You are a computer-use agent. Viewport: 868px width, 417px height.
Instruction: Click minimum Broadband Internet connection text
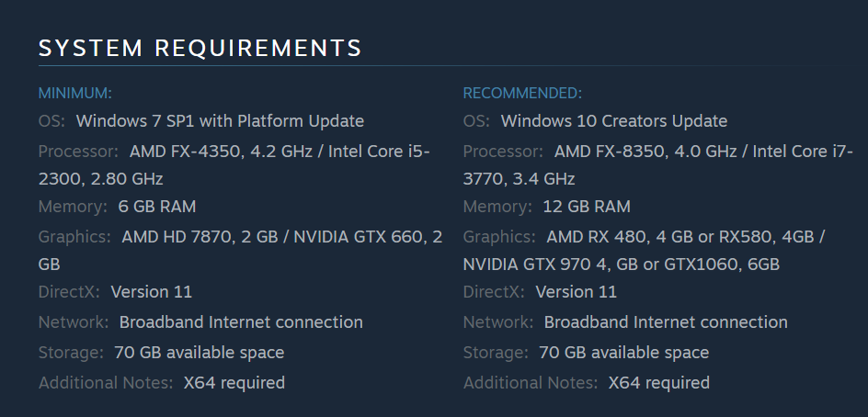coord(241,321)
